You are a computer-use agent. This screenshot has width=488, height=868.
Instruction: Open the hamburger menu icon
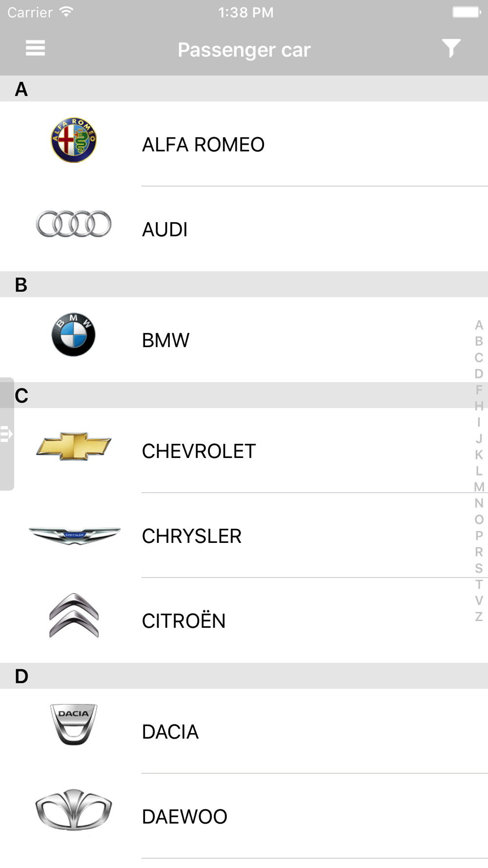[35, 48]
